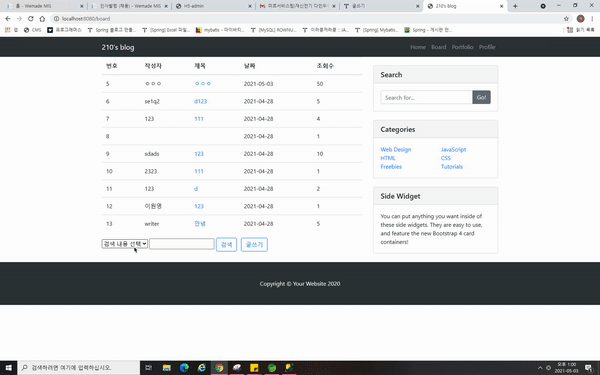Open the MySQL ROWNUM bookmark

(274, 30)
